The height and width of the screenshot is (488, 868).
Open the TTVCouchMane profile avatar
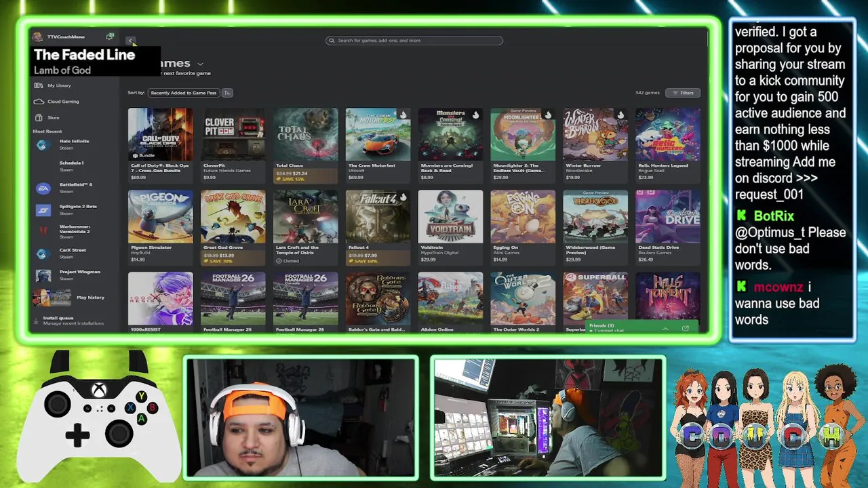point(37,37)
